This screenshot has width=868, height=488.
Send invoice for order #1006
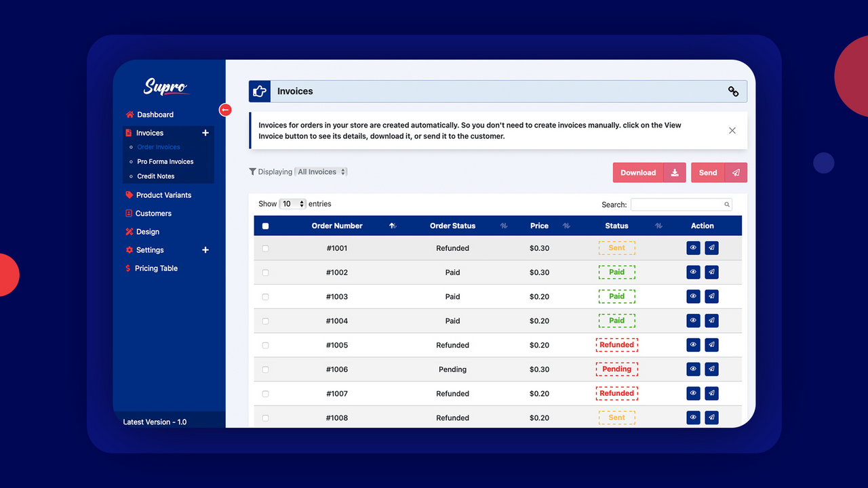click(x=711, y=369)
